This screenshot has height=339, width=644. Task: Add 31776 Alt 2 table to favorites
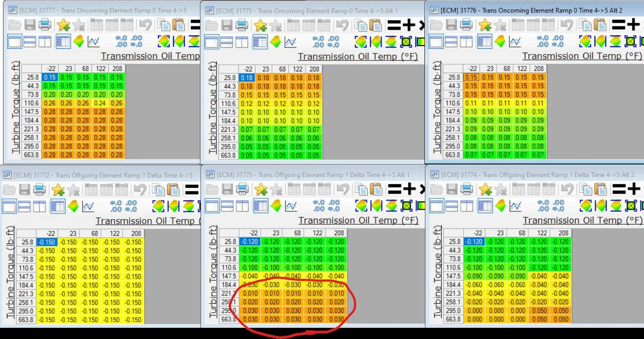point(485,25)
